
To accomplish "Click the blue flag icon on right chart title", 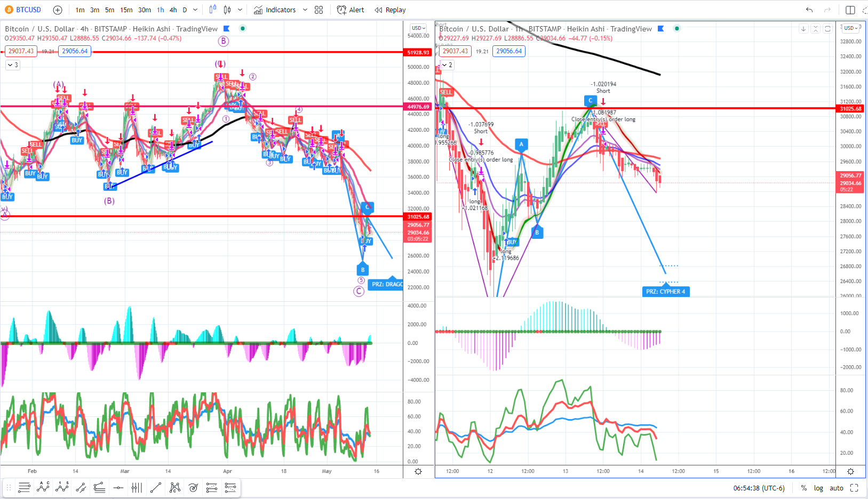I will click(661, 29).
